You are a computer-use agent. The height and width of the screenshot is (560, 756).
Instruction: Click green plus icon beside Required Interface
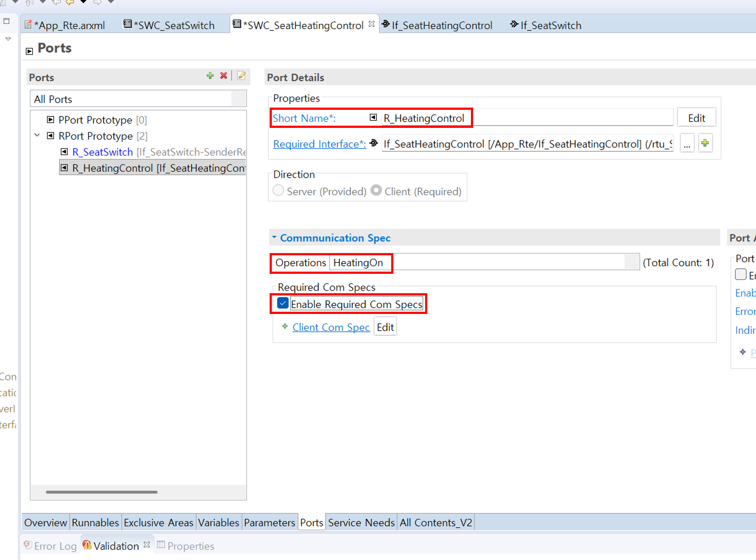705,143
